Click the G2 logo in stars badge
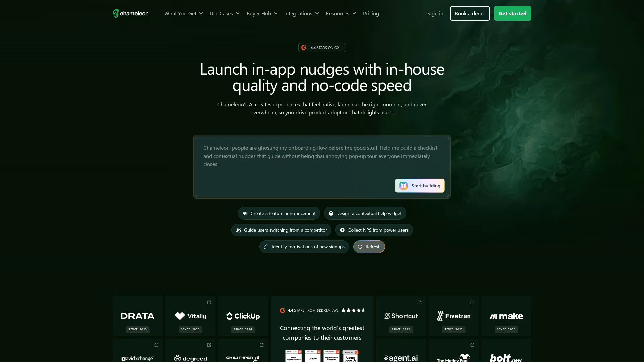644x362 pixels. click(x=304, y=48)
